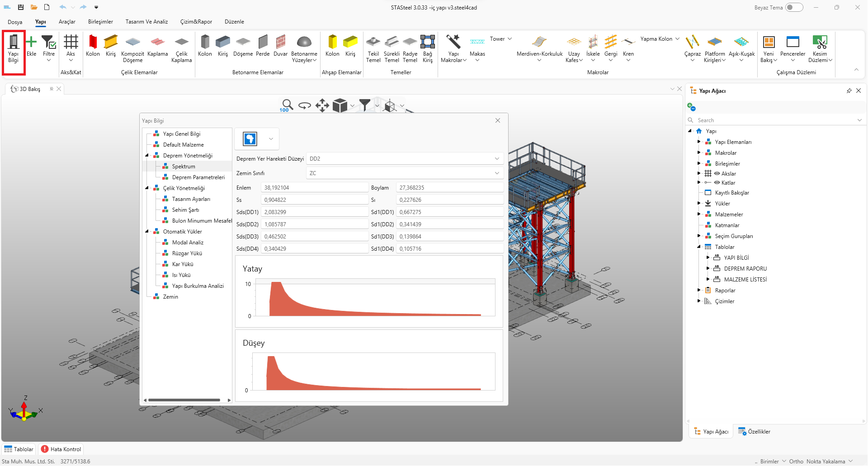Select the Merdiven-Korkuluk macro

point(539,46)
